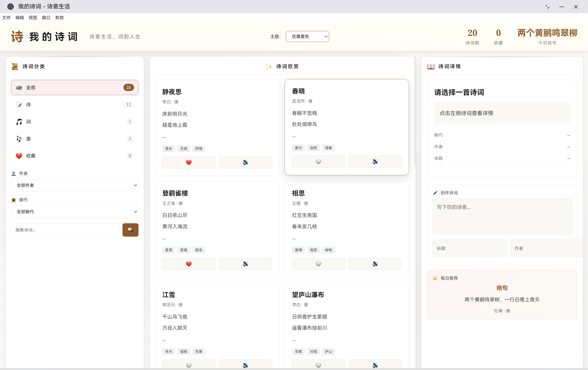Play audio reading for 相思
This screenshot has width=588, height=370.
pyautogui.click(x=375, y=264)
